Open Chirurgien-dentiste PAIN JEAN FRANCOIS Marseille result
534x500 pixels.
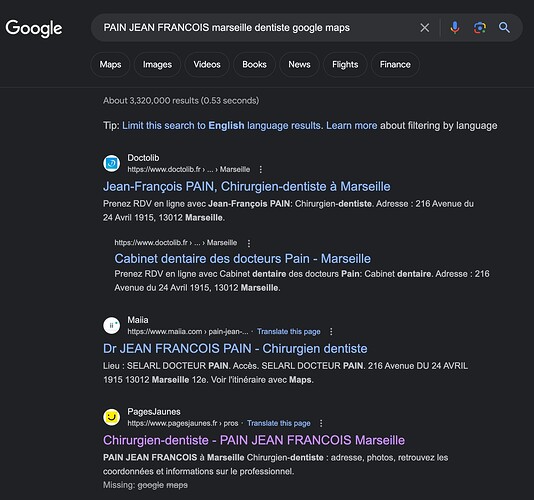pyautogui.click(x=254, y=440)
